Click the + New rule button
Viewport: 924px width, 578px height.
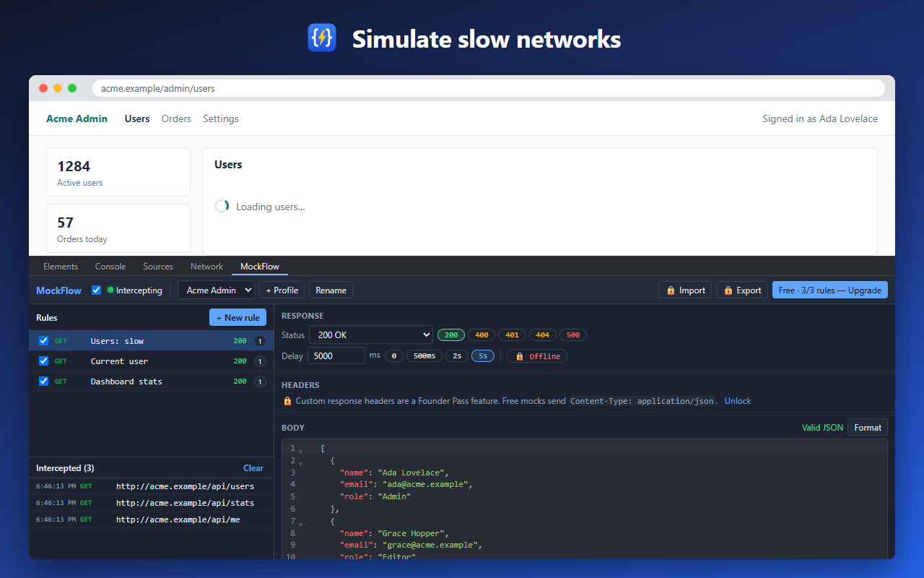tap(237, 318)
